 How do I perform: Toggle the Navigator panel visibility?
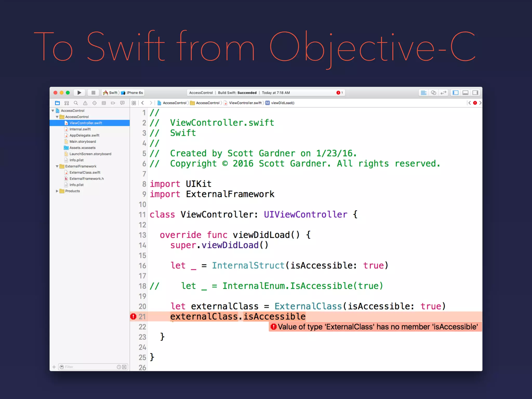point(456,93)
